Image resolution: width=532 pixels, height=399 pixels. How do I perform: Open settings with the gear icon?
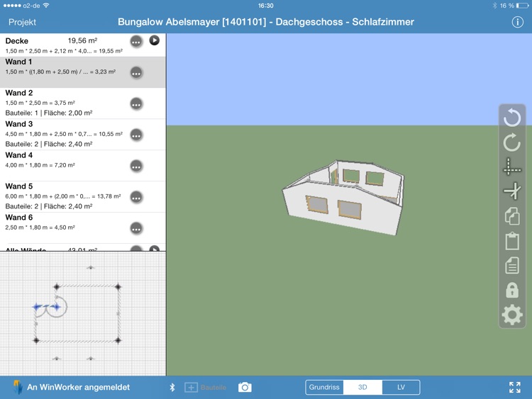click(512, 315)
